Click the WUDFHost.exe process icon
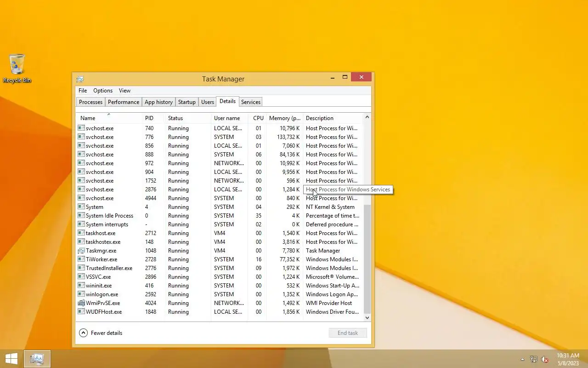588x368 pixels. (x=81, y=312)
